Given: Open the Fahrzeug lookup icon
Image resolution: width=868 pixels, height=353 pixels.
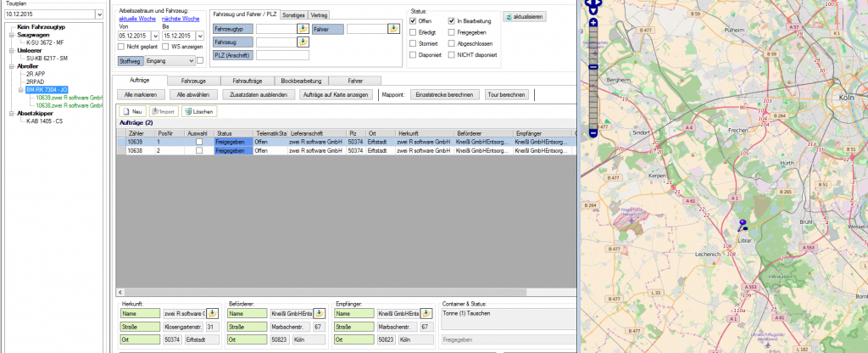Looking at the screenshot, I should tap(303, 42).
